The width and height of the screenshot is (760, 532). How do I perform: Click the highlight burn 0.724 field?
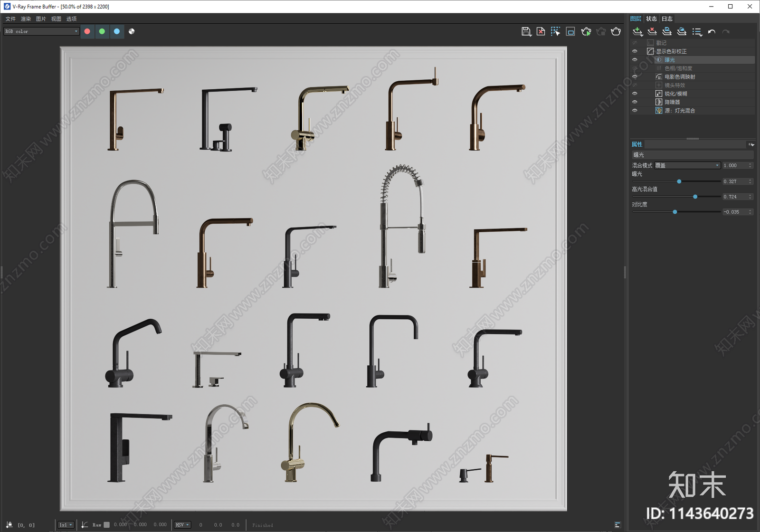point(738,197)
